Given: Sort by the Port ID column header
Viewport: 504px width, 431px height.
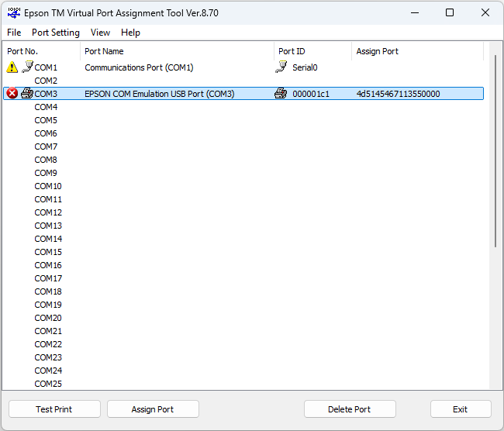Looking at the screenshot, I should 312,51.
